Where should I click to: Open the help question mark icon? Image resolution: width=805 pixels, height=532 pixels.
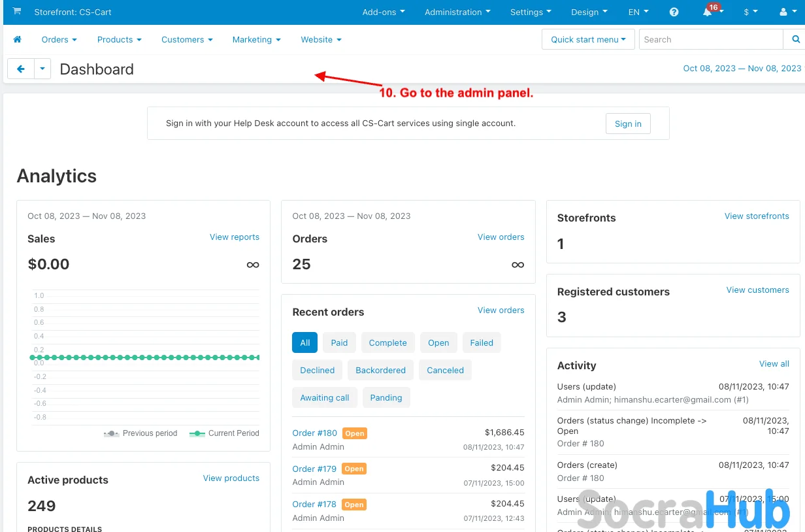pyautogui.click(x=674, y=12)
